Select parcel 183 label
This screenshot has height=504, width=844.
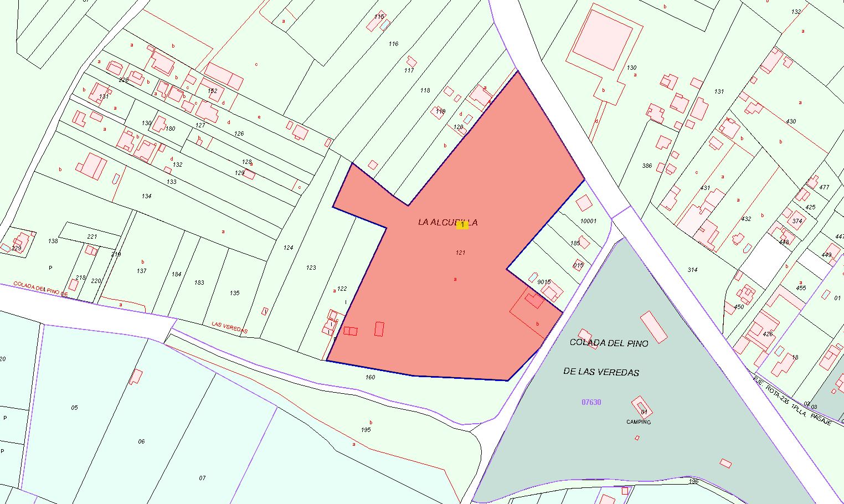point(199,282)
